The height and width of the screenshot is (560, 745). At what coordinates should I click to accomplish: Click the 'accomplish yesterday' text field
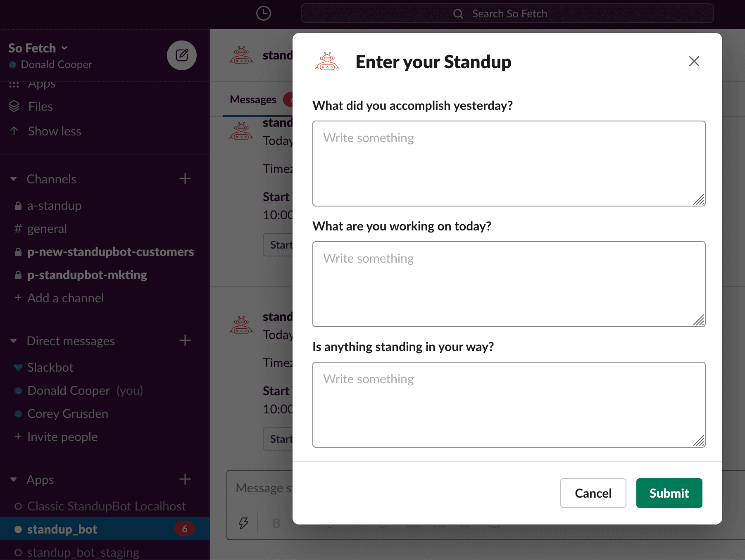[x=509, y=164]
